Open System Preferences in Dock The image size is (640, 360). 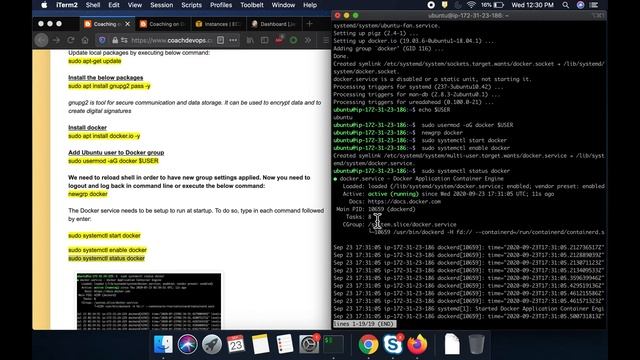(309, 344)
